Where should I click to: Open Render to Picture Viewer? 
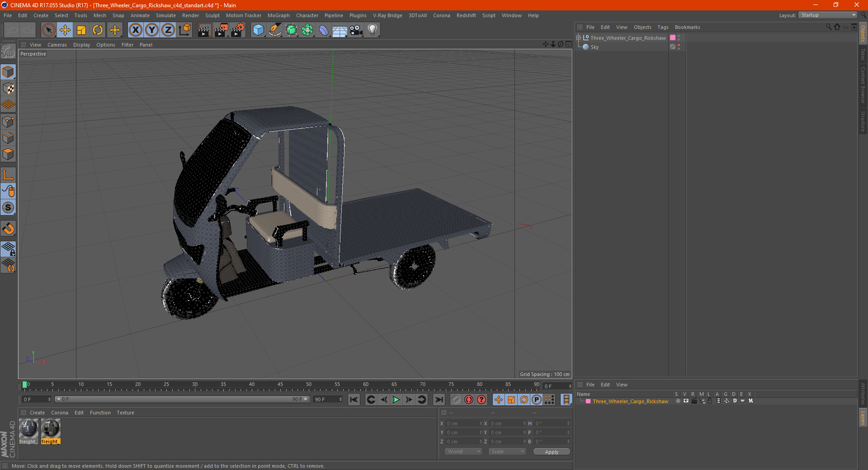pos(221,30)
